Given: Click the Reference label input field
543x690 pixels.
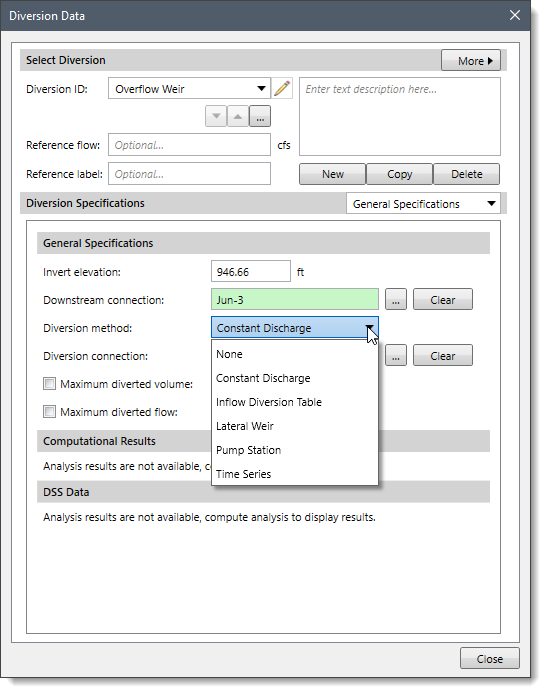Looking at the screenshot, I should pos(189,174).
